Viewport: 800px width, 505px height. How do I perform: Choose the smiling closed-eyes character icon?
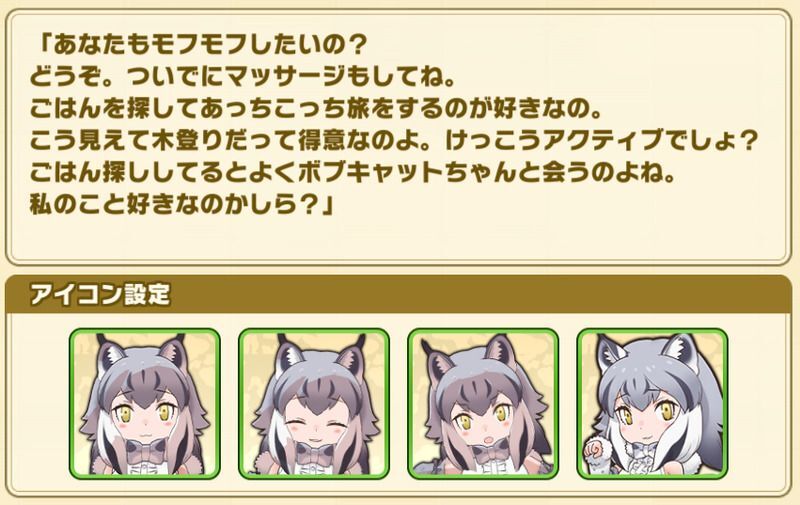[x=314, y=404]
